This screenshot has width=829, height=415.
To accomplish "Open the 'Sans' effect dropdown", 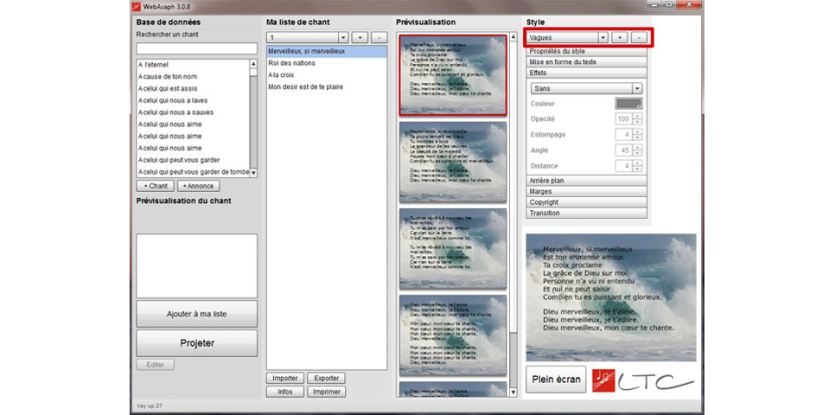I will pyautogui.click(x=586, y=88).
